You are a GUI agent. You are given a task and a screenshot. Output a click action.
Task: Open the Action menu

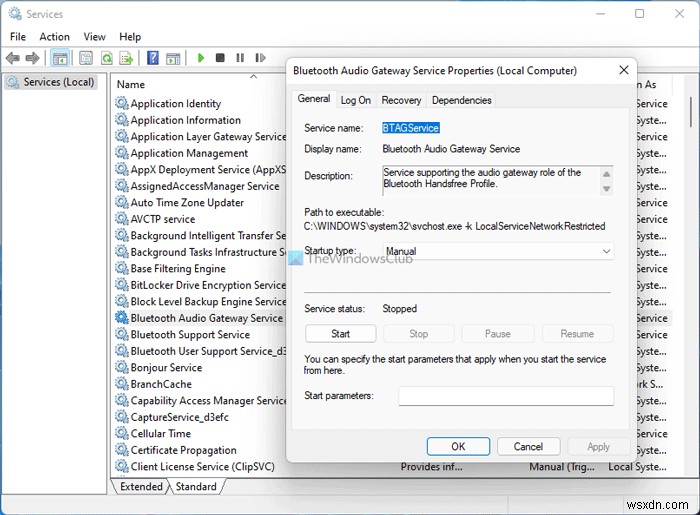pos(54,37)
